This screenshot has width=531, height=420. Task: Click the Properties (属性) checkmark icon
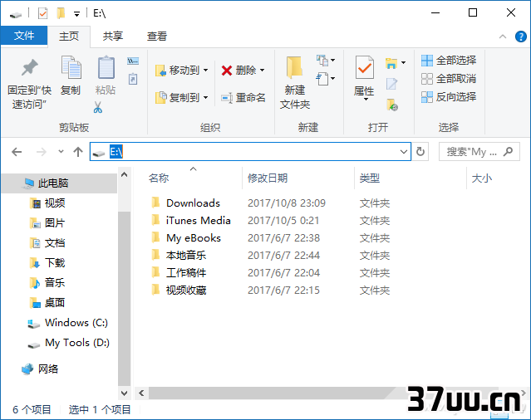[x=364, y=67]
